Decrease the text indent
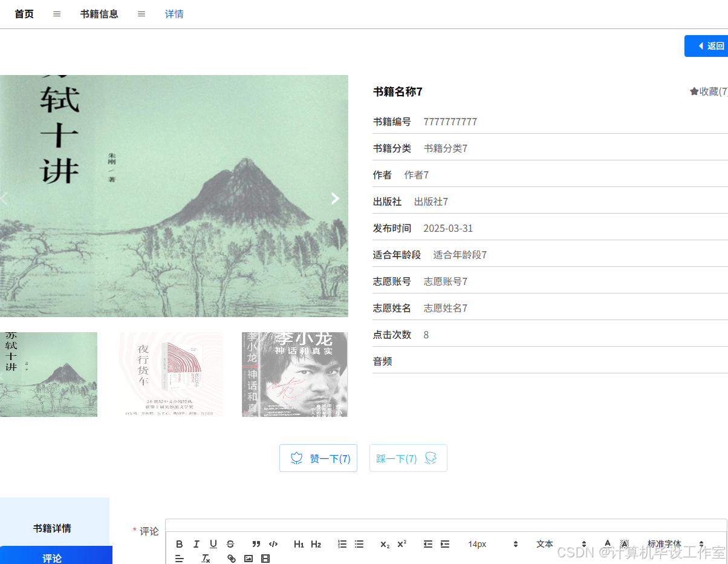The height and width of the screenshot is (564, 728). click(x=428, y=544)
